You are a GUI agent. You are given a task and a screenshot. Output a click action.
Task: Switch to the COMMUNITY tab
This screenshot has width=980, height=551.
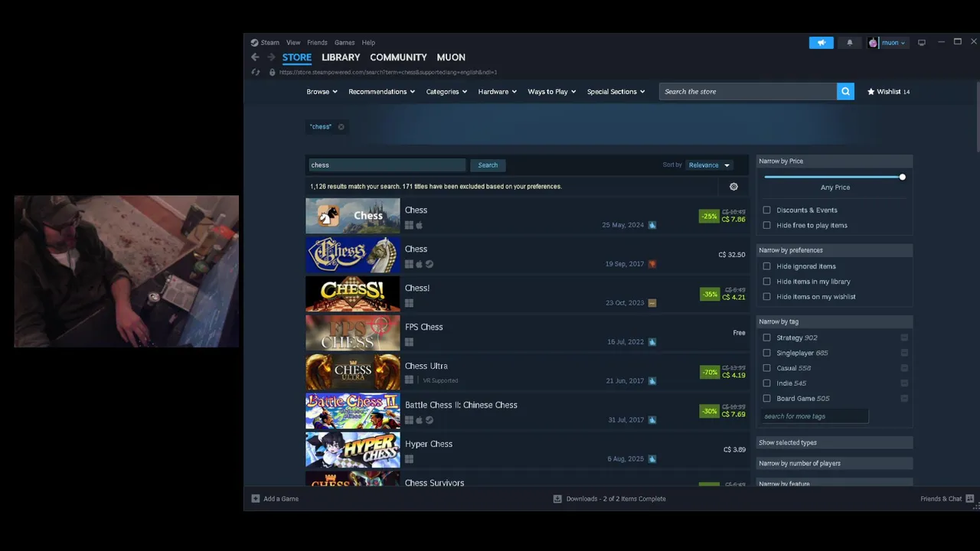coord(398,57)
